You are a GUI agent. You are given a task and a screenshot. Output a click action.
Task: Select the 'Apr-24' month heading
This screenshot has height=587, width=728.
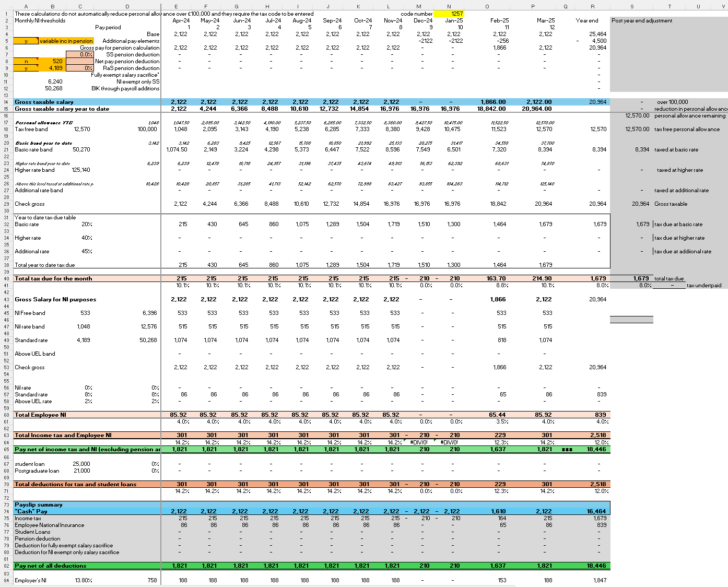181,20
